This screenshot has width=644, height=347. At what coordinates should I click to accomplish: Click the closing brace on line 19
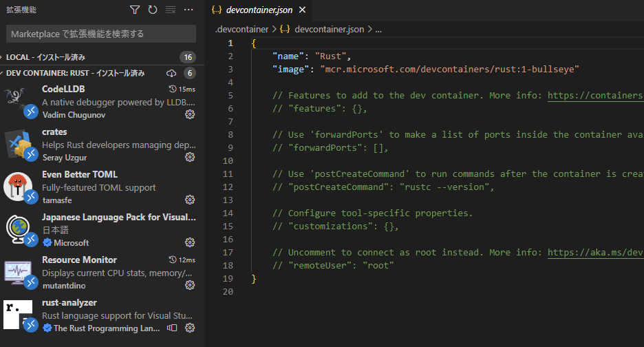click(x=254, y=279)
